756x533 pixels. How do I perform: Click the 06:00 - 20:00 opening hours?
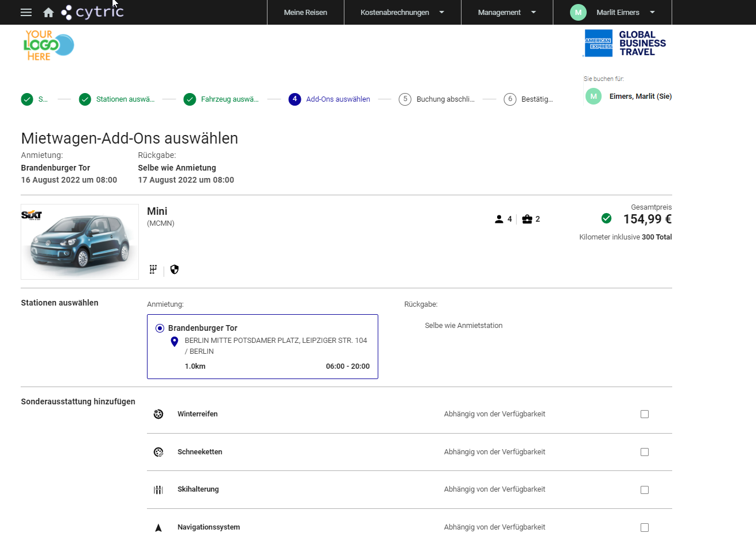[x=348, y=366]
